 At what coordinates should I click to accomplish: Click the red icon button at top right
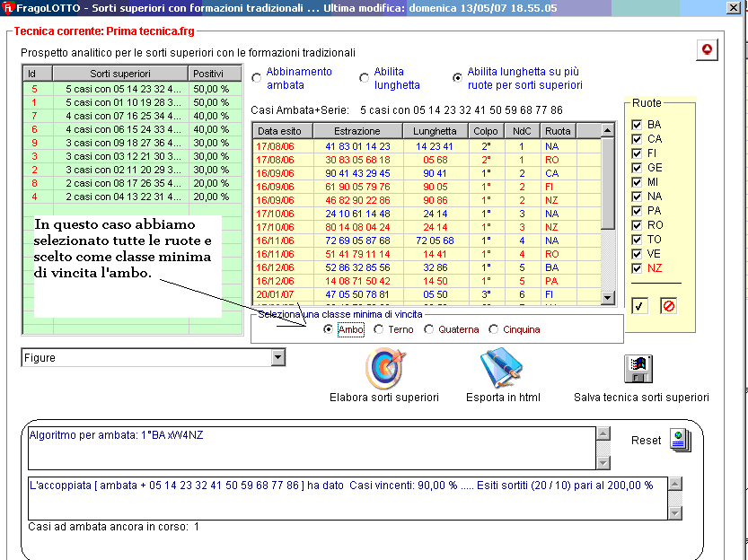point(707,50)
